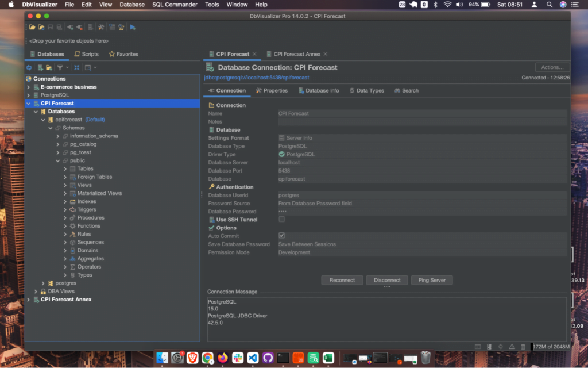588x368 pixels.
Task: Click the Database Port field showing 5438
Action: pos(422,170)
